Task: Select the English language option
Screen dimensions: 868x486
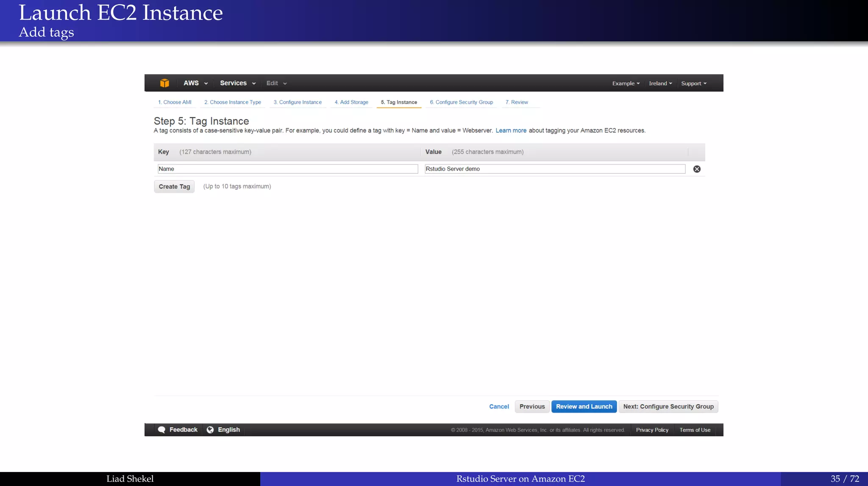Action: coord(229,430)
